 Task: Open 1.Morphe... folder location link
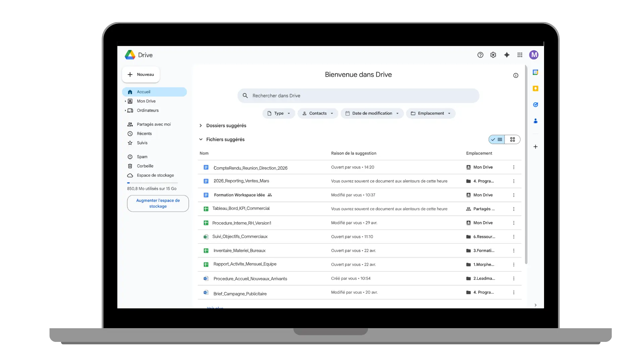[480, 264]
